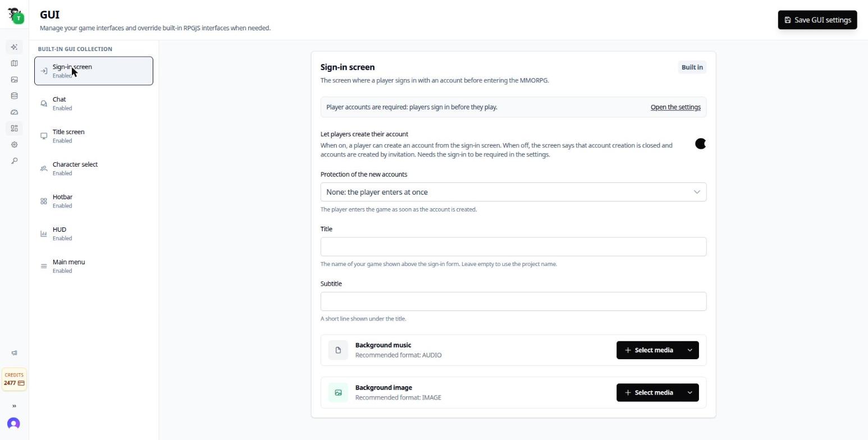Toggle Let players create their account

(x=700, y=144)
